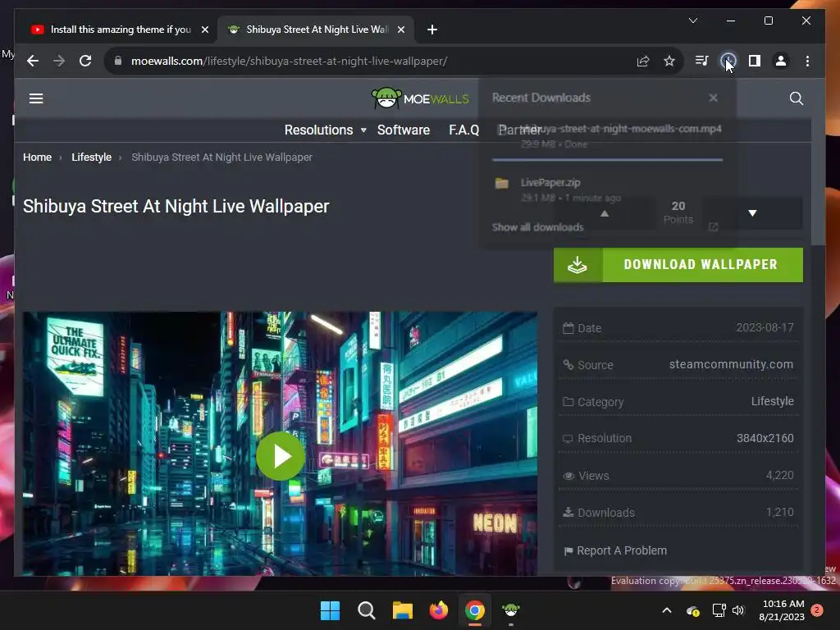
Task: Open the steamcommunity.com source link
Action: (x=731, y=364)
